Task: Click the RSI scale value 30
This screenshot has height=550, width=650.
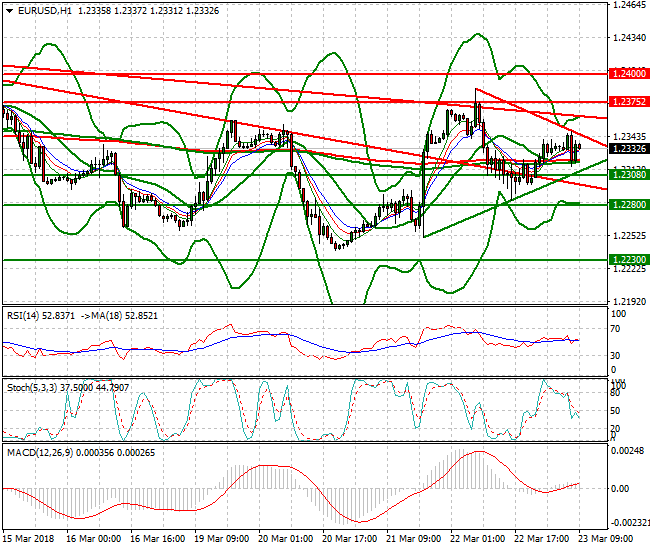Action: 616,356
